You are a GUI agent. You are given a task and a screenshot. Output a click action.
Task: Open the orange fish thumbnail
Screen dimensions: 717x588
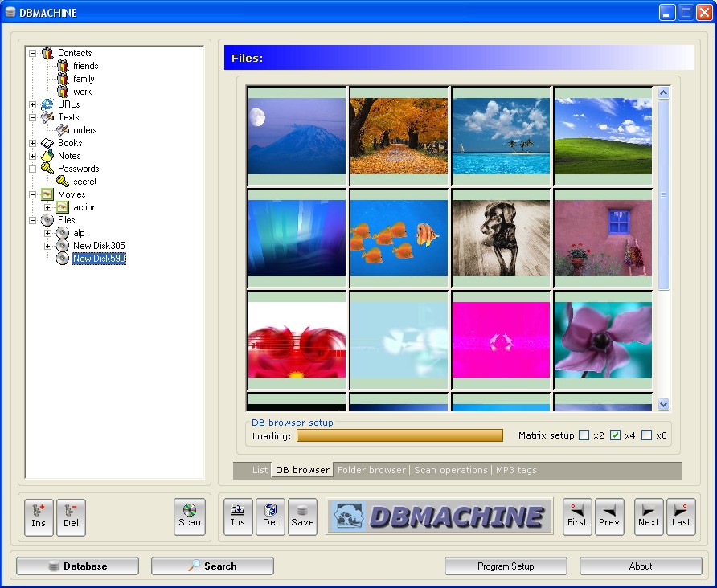coord(399,238)
